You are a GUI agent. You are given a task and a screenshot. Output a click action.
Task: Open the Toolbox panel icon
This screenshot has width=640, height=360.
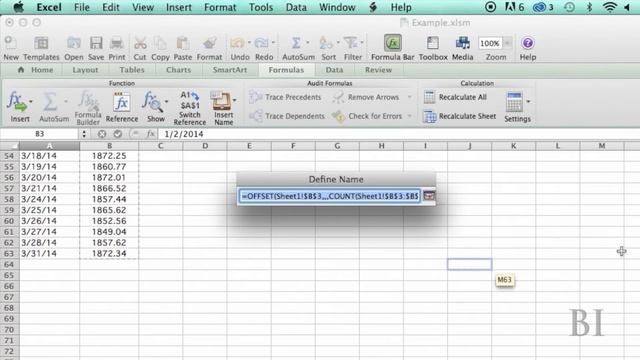(x=433, y=43)
